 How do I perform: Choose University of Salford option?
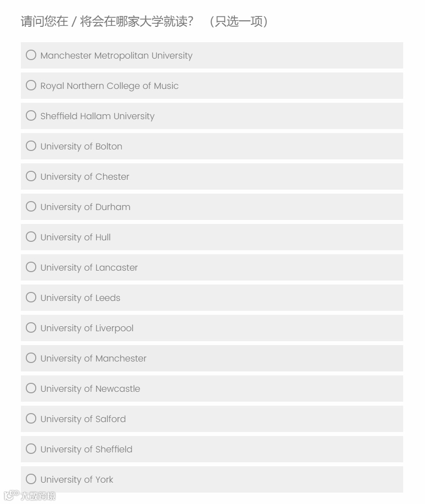(31, 419)
